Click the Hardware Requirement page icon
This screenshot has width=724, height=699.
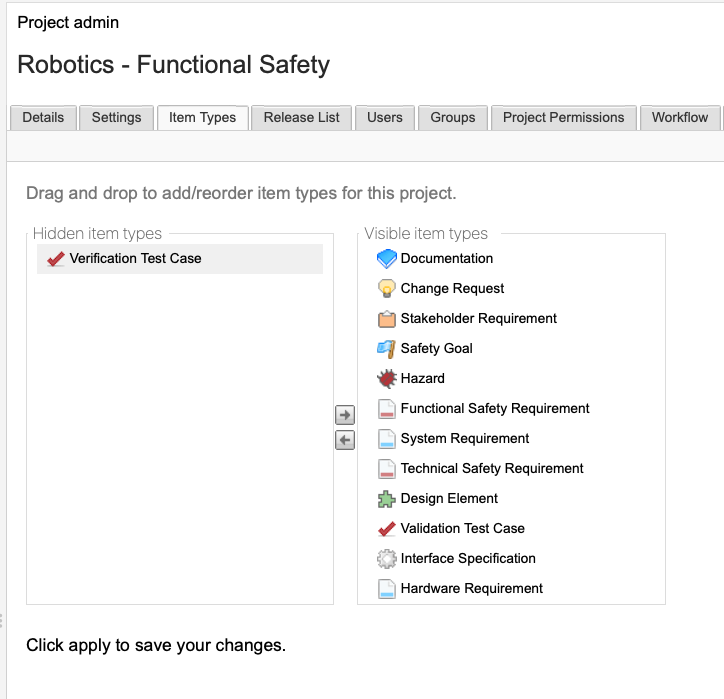[386, 589]
